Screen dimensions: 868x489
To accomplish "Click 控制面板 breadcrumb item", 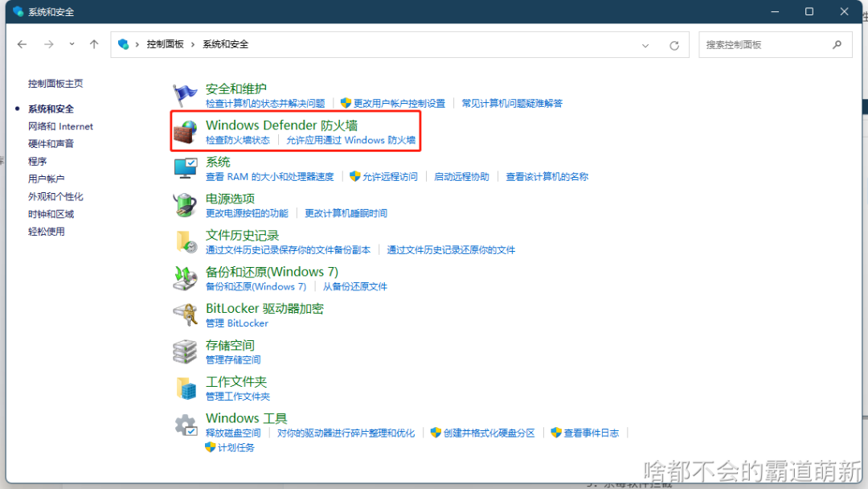I will (165, 44).
